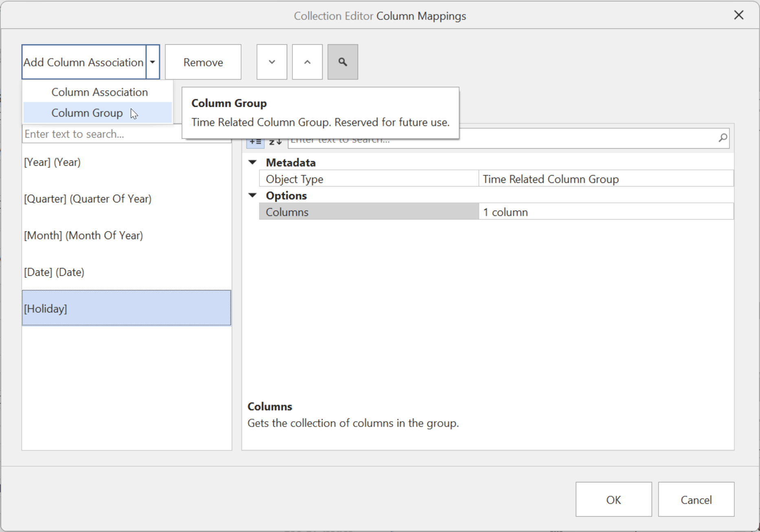Move selected column down with chevron icon
760x532 pixels.
click(271, 62)
